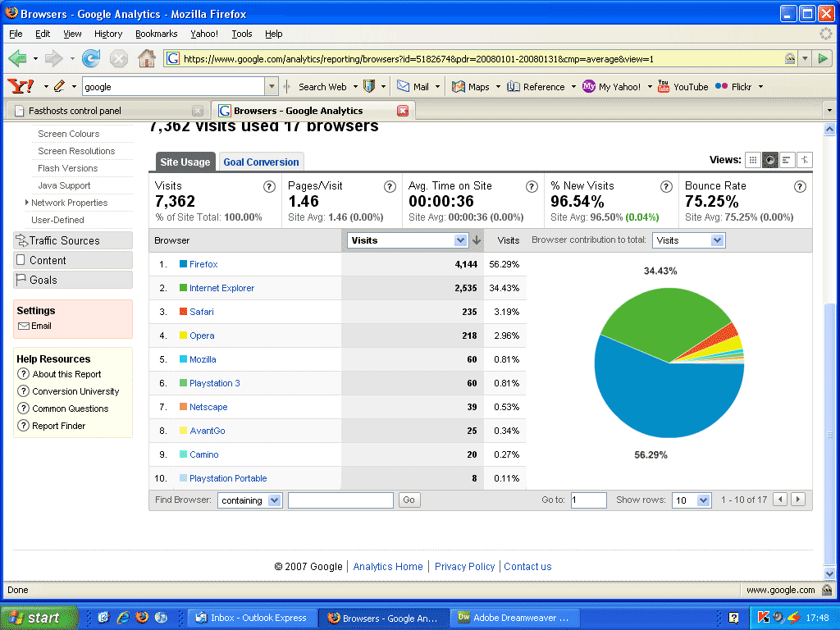840x630 pixels.
Task: Open YouTube from the Yahoo toolbar
Action: 682,87
